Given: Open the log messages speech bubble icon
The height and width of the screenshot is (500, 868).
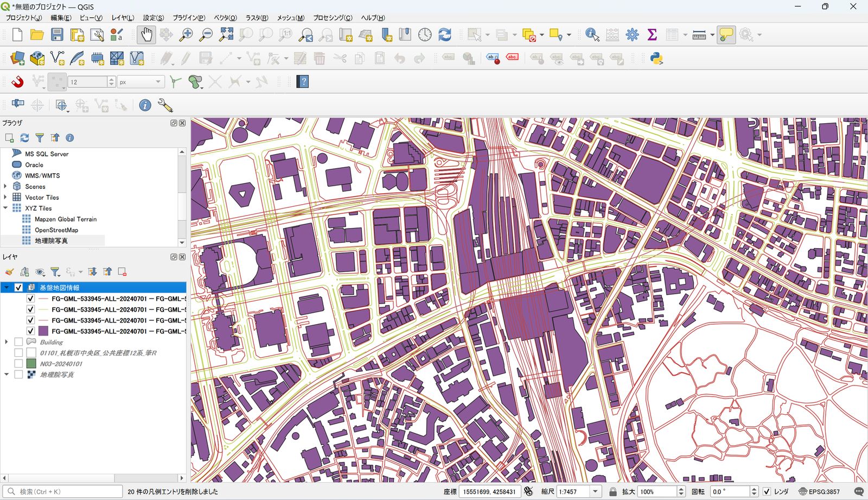Looking at the screenshot, I should click(859, 491).
